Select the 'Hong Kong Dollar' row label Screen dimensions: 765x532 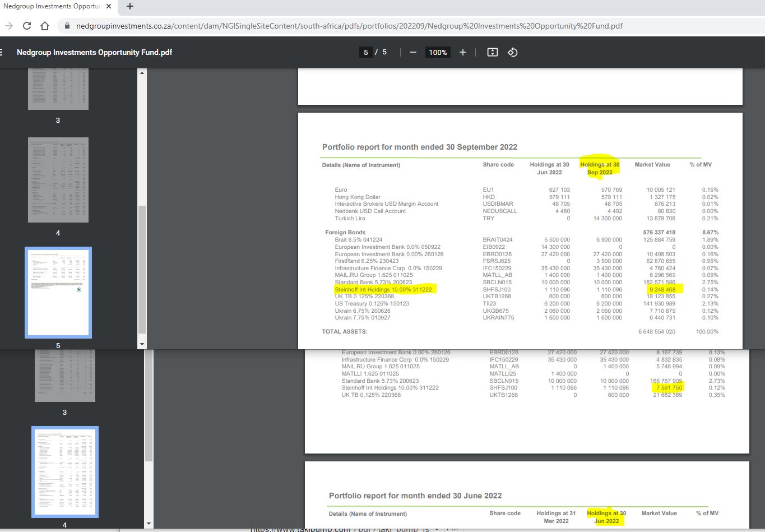[358, 197]
